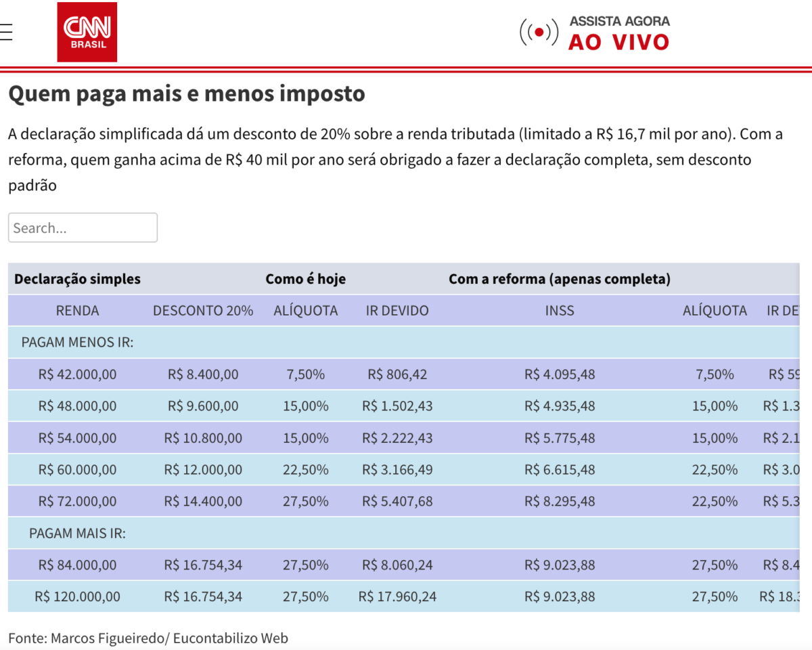Select 27,50% in the R$ 72.000,00 row
Image resolution: width=812 pixels, height=650 pixels.
pos(306,502)
